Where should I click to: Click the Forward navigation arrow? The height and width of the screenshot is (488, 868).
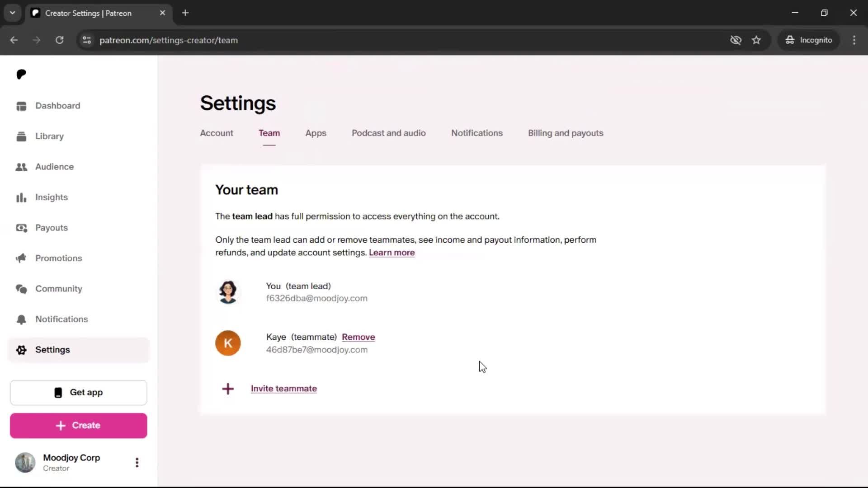click(37, 40)
